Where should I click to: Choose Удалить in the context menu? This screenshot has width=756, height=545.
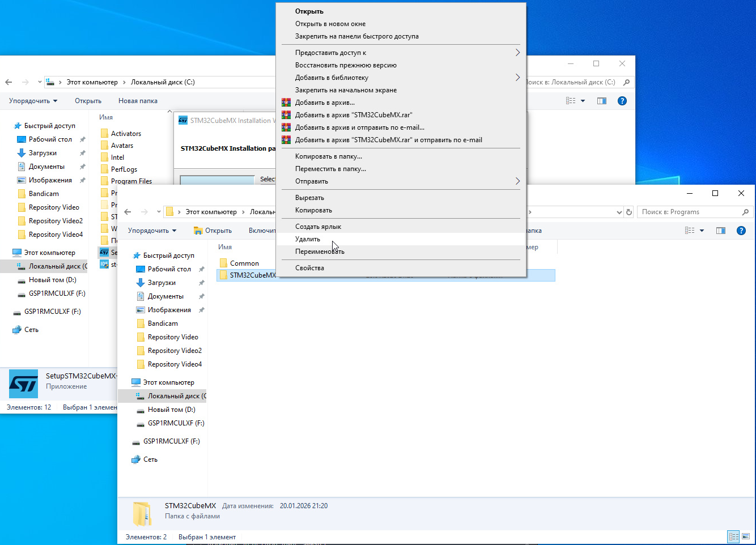coord(401,239)
